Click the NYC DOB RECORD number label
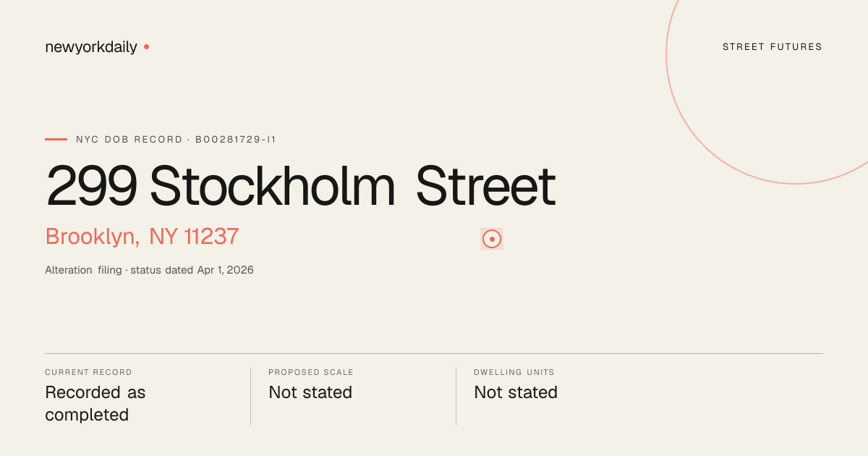 [x=176, y=139]
